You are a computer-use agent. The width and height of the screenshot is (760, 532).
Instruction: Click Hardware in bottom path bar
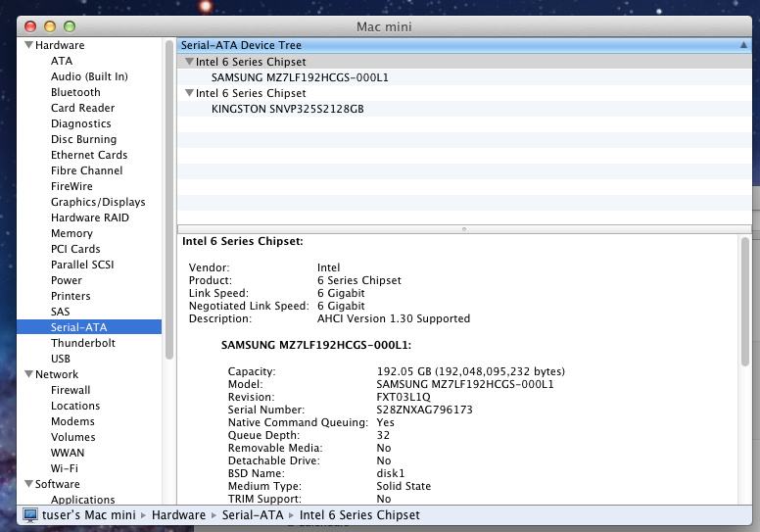(x=179, y=515)
